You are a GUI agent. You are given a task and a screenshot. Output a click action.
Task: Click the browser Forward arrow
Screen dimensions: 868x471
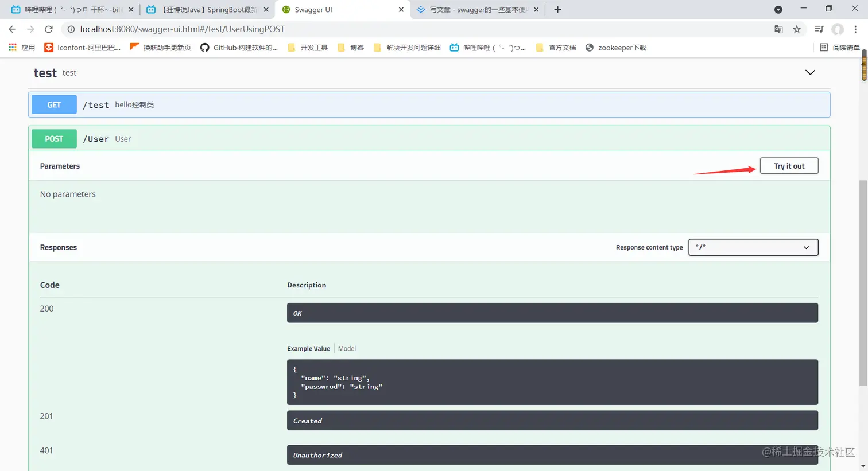(30, 29)
